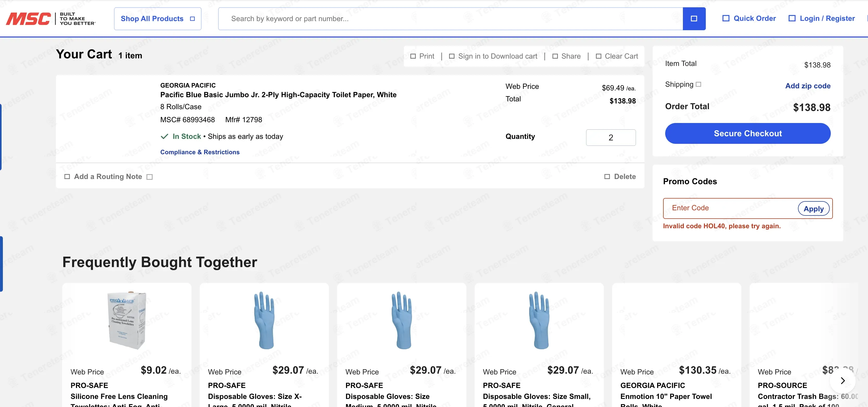Click the Order Total amount $138.98
Image resolution: width=868 pixels, height=407 pixels.
pos(812,108)
